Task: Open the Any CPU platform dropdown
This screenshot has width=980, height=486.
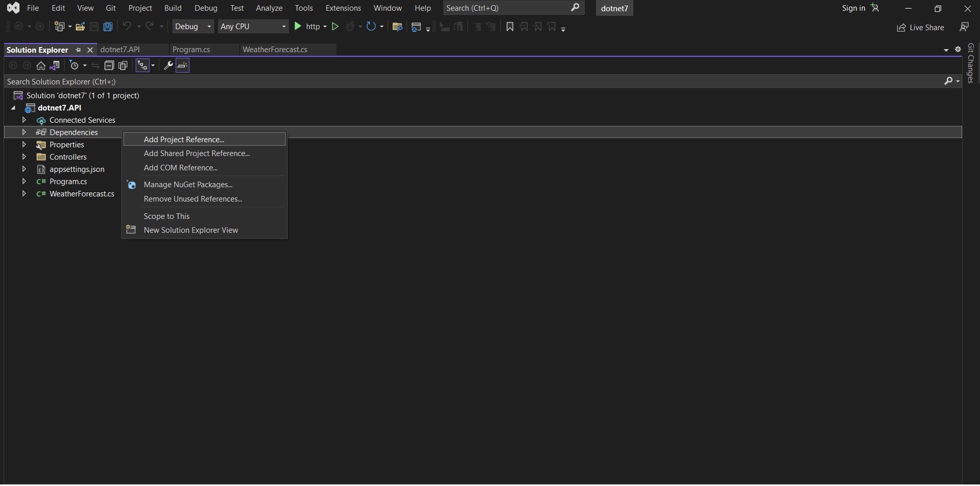Action: 253,27
